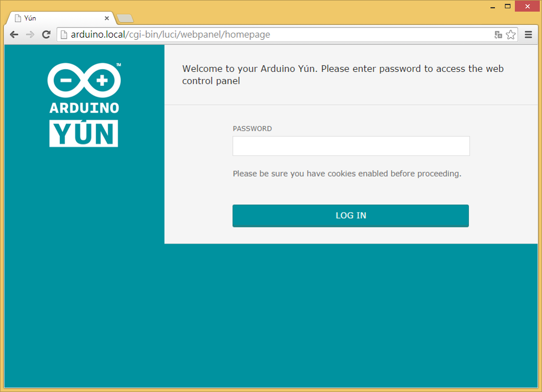Click the welcome message heading
Viewport: 542px width, 392px height.
pyautogui.click(x=343, y=74)
